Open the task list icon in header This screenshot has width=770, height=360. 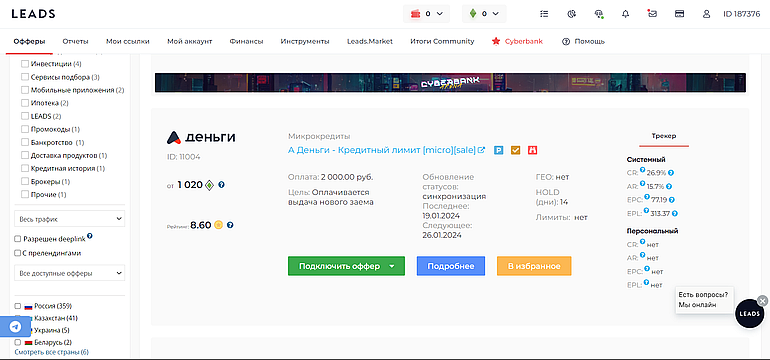(x=544, y=14)
